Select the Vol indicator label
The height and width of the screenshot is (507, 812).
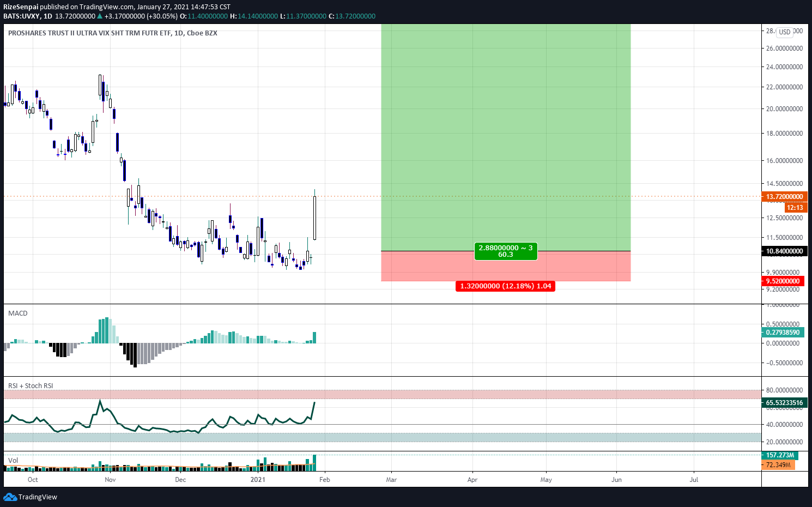pyautogui.click(x=13, y=461)
